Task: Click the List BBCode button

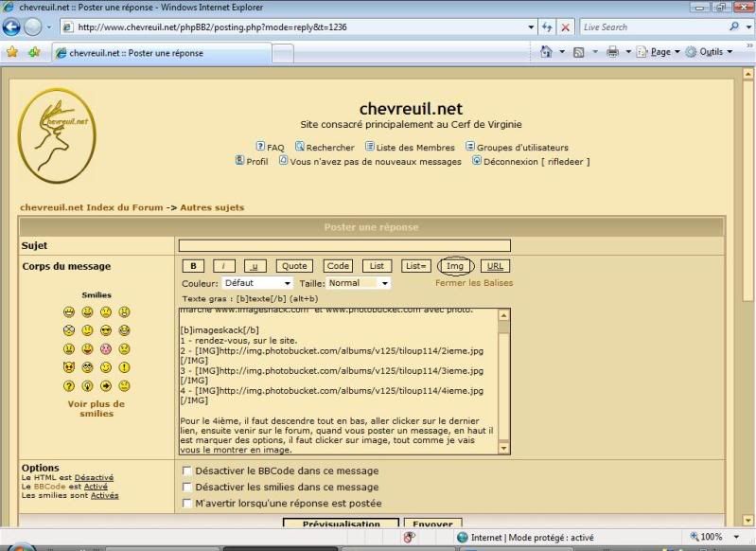Action: (x=377, y=266)
